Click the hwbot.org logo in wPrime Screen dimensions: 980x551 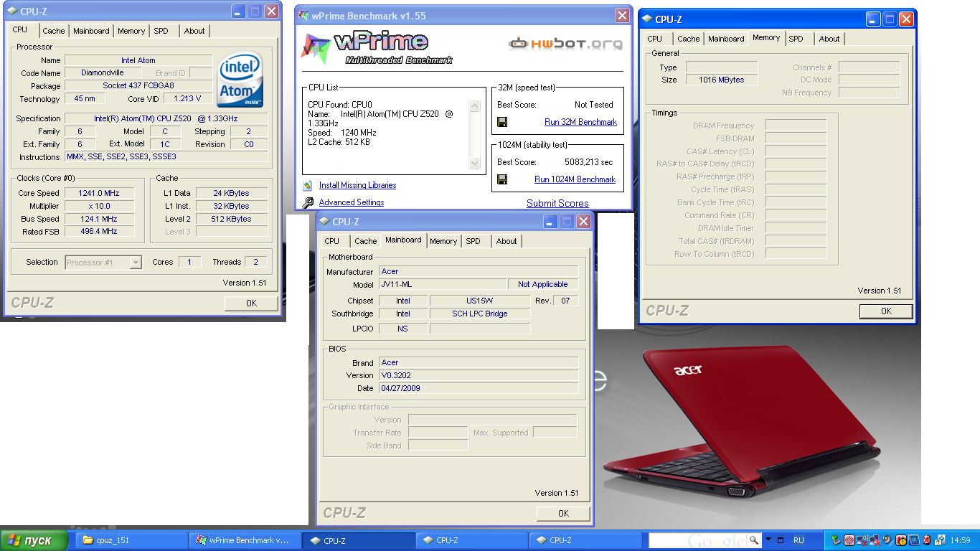click(x=566, y=44)
